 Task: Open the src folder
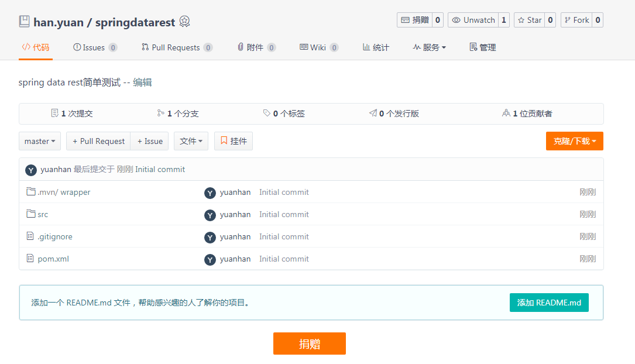(x=43, y=215)
